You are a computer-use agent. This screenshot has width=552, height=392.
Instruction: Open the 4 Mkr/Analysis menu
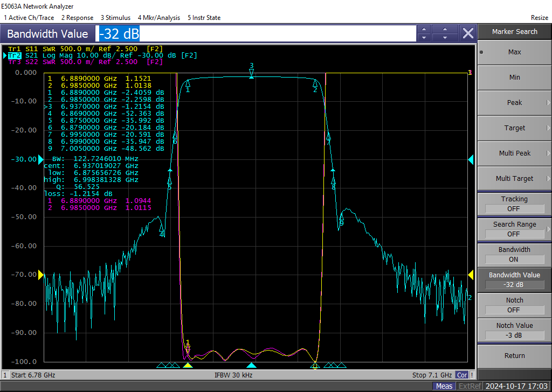pyautogui.click(x=158, y=18)
